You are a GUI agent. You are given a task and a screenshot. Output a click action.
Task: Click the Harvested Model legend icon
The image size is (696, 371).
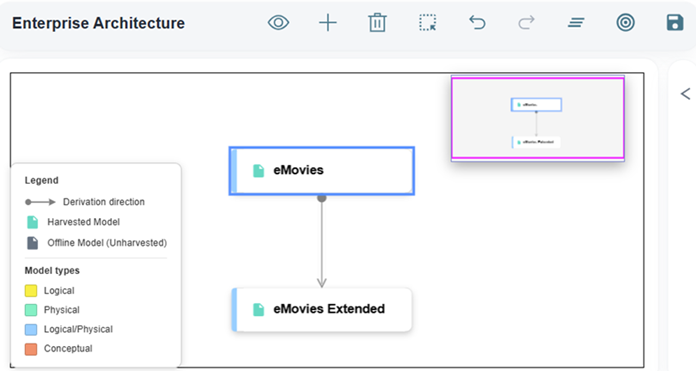pos(32,222)
